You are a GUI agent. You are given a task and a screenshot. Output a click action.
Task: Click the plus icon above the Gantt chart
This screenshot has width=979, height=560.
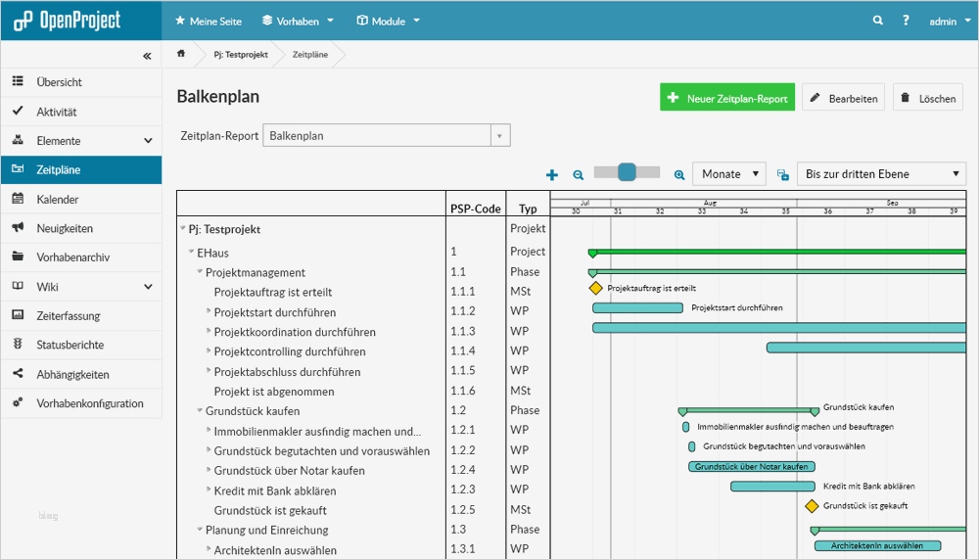tap(552, 174)
